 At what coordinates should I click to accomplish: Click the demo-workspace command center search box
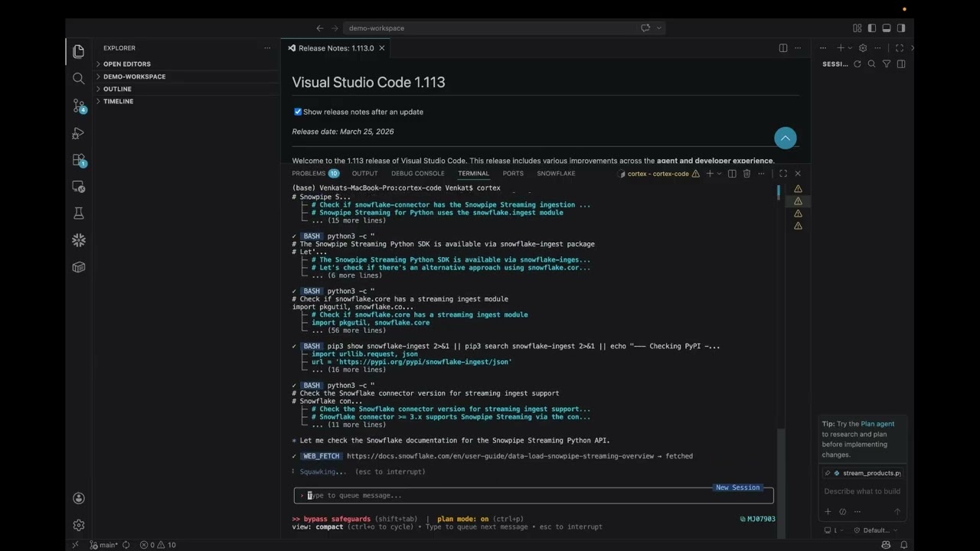pos(489,28)
